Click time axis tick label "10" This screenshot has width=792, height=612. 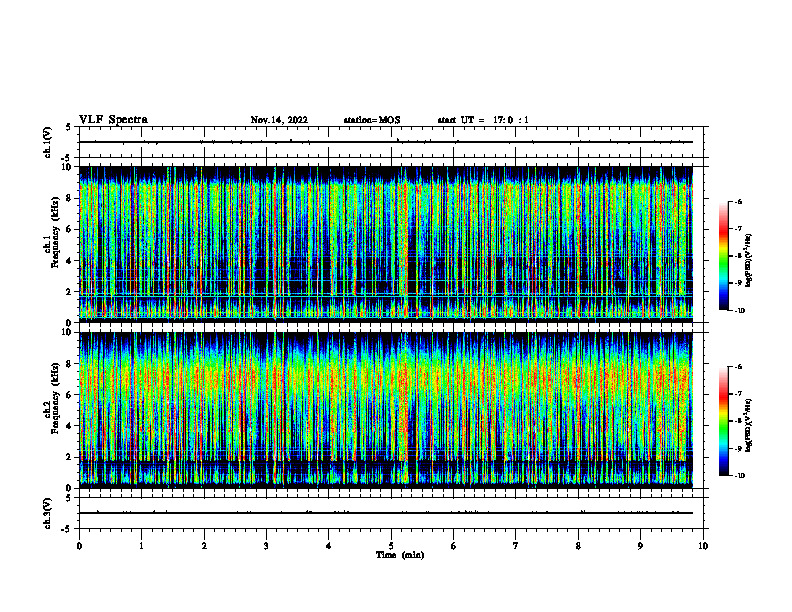[703, 546]
